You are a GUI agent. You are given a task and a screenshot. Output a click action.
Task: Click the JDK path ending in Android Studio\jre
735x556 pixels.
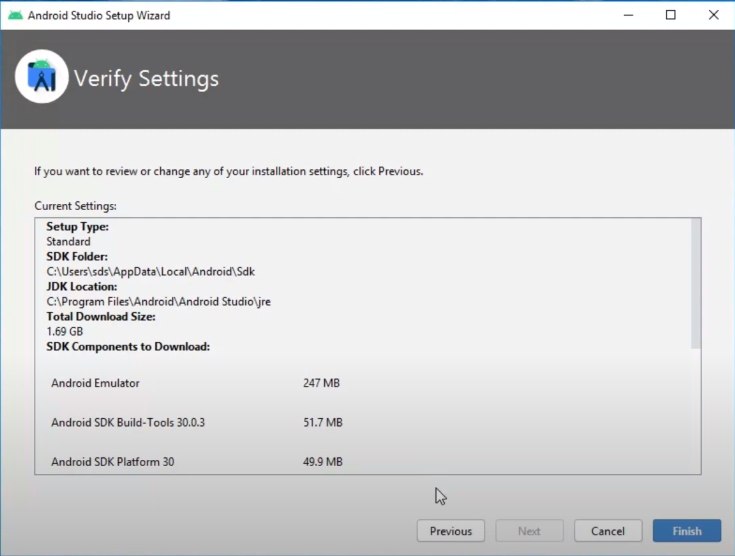point(158,301)
